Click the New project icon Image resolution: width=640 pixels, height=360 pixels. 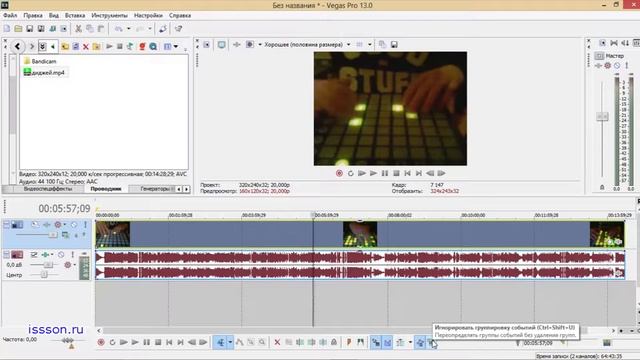tap(7, 29)
